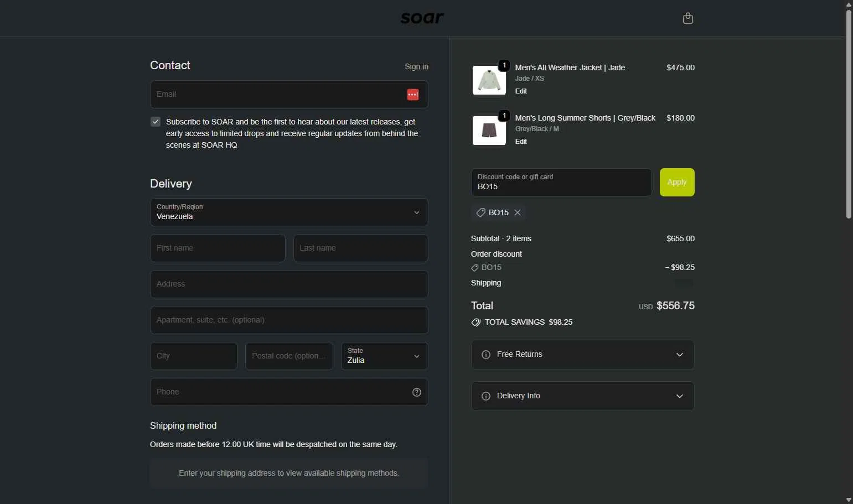Click the Address field
Viewport: 853px width, 504px height.
point(289,284)
